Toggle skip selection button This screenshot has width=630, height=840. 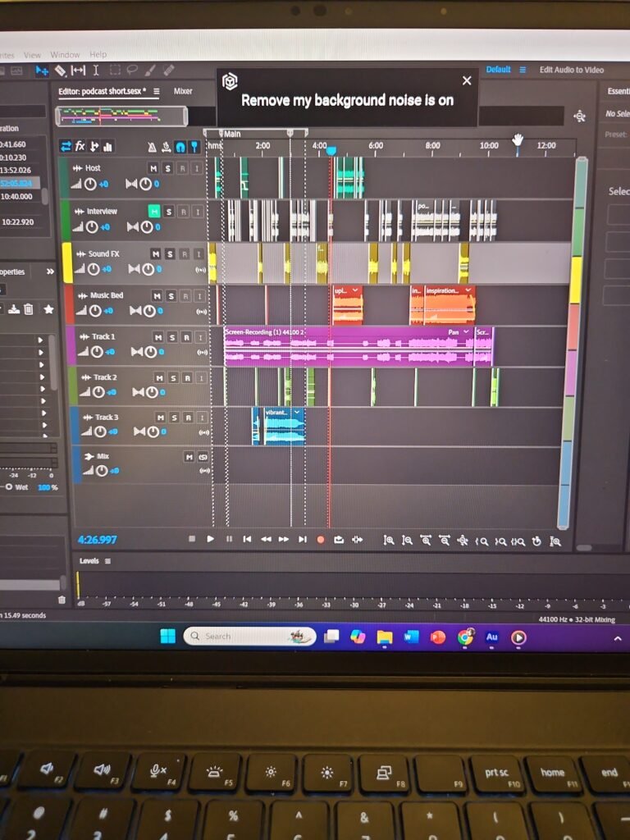click(358, 540)
